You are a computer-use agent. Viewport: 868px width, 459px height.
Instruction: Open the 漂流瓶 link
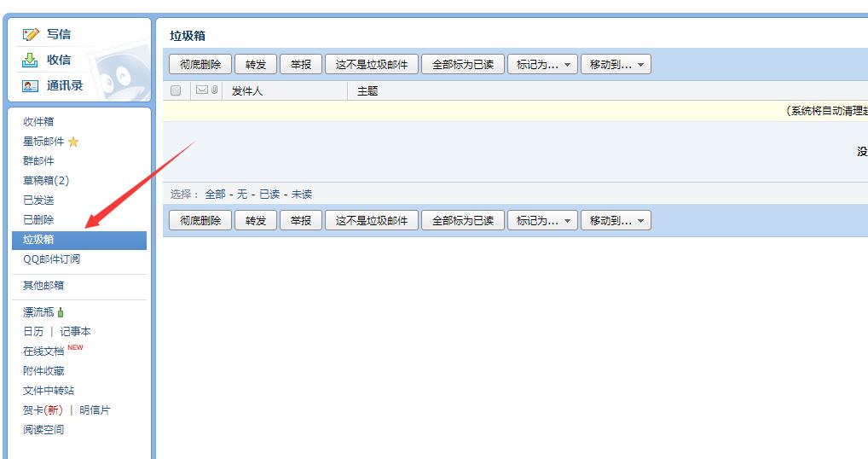38,312
